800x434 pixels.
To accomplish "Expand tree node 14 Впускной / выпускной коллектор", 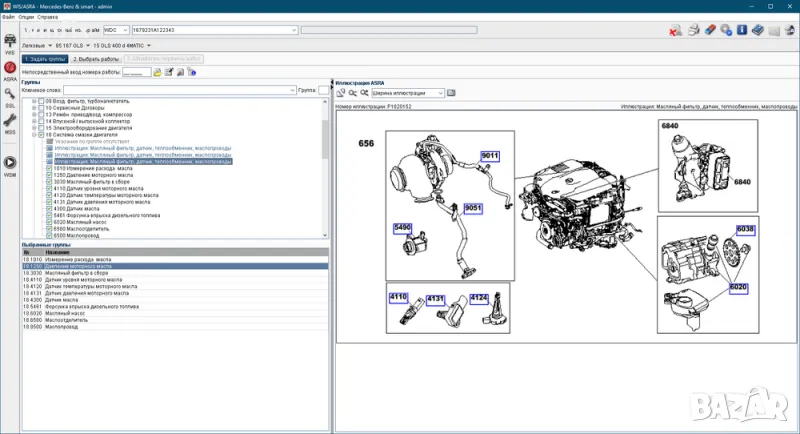I will tap(33, 121).
